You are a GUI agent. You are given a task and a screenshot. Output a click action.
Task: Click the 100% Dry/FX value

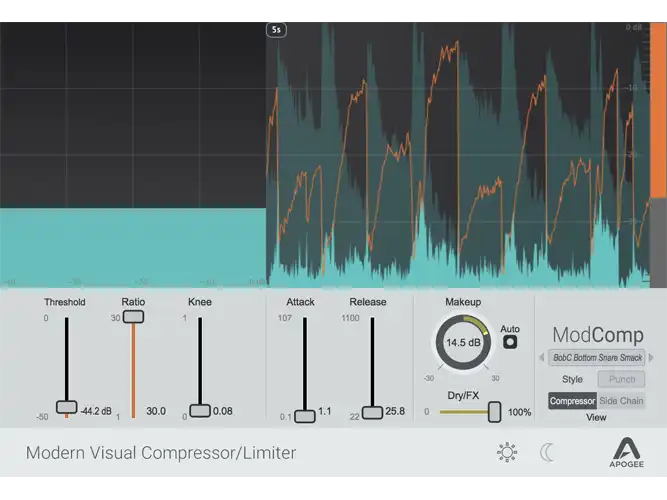point(519,412)
